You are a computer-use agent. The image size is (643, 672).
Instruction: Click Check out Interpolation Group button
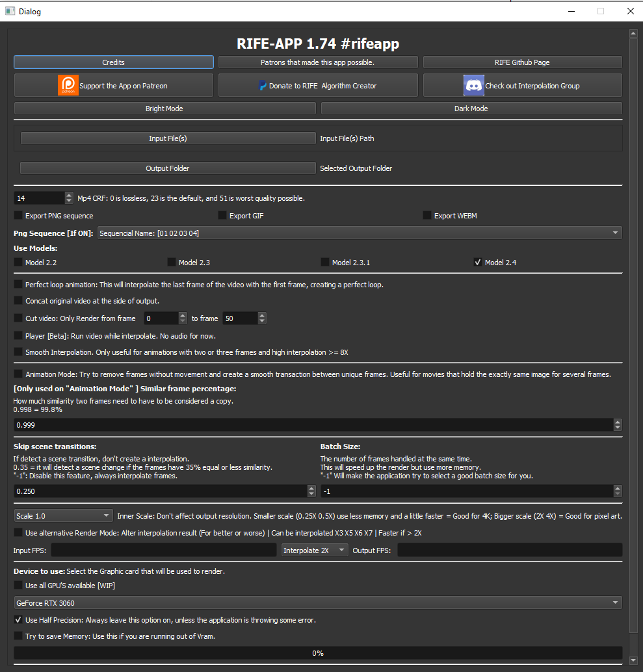click(x=522, y=85)
